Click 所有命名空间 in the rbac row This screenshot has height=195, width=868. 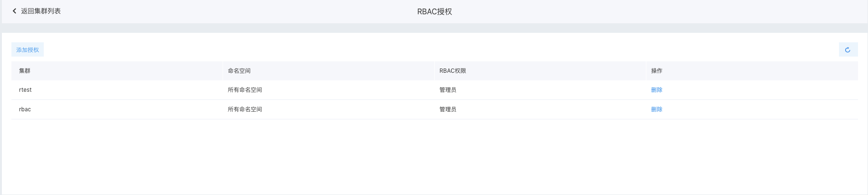245,109
